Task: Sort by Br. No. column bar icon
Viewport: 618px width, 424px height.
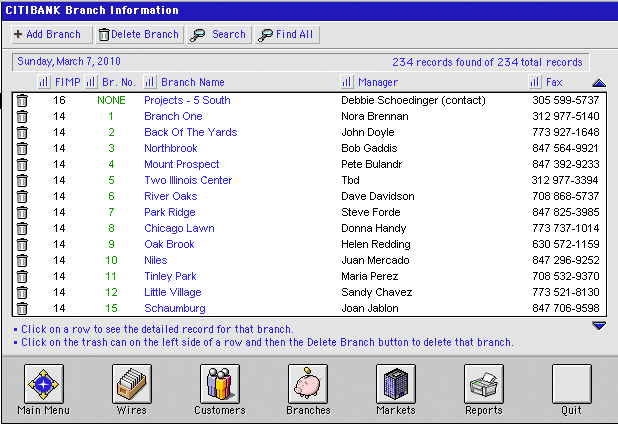Action: coord(91,82)
